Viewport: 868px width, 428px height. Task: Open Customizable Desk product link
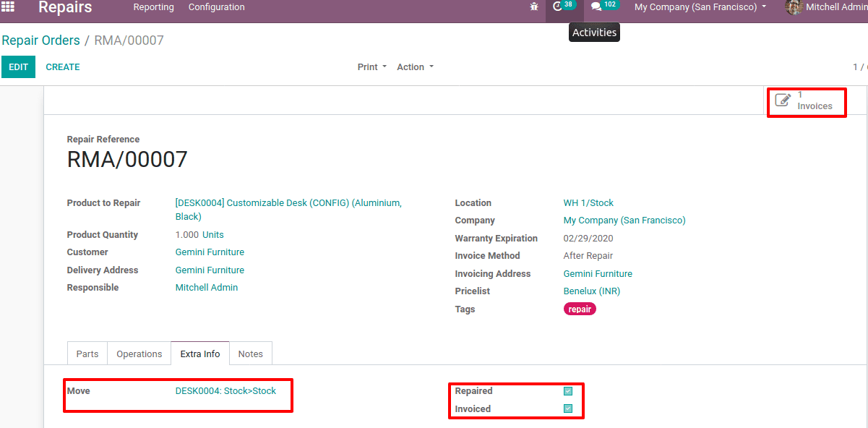(x=288, y=210)
